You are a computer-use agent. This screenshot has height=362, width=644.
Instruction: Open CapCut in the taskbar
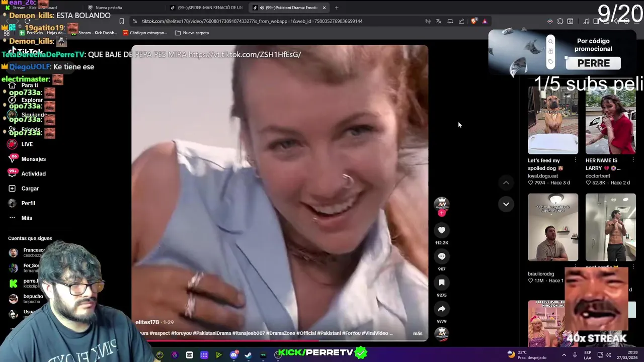pos(189,355)
